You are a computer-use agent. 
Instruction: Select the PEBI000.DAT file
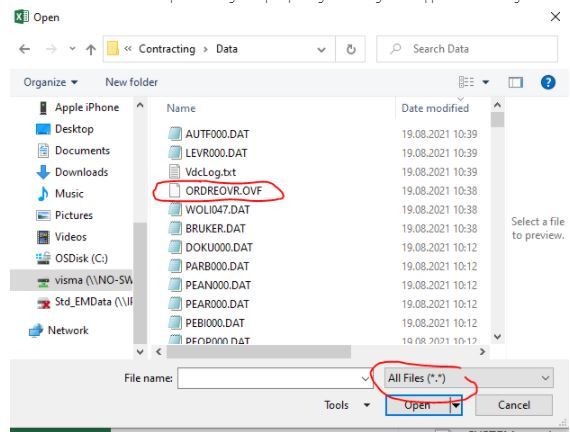click(x=215, y=323)
